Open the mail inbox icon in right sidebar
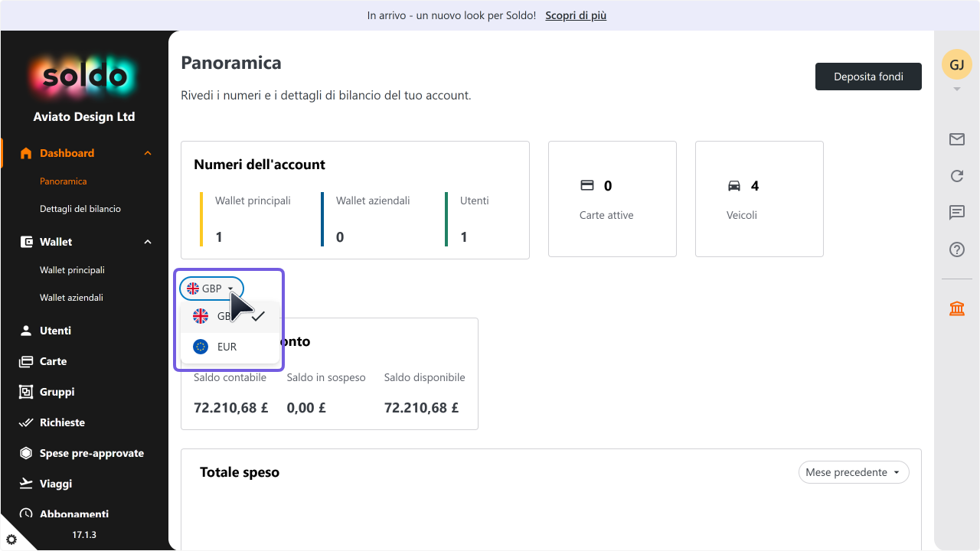 (956, 139)
